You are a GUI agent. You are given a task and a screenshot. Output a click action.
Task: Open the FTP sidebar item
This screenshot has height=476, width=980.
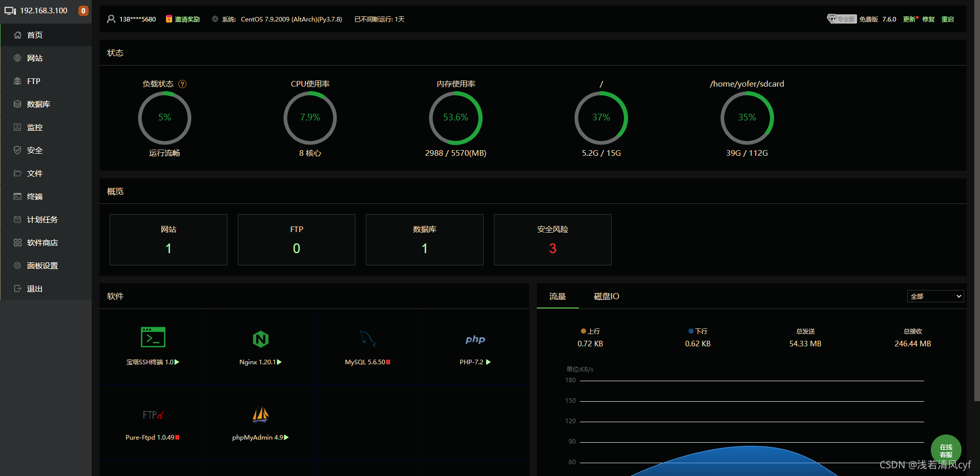pyautogui.click(x=46, y=81)
